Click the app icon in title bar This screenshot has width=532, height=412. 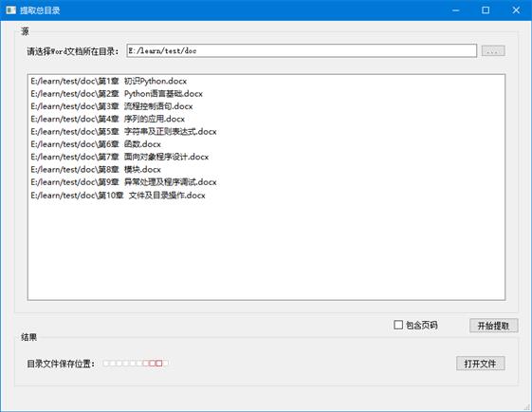pyautogui.click(x=10, y=10)
